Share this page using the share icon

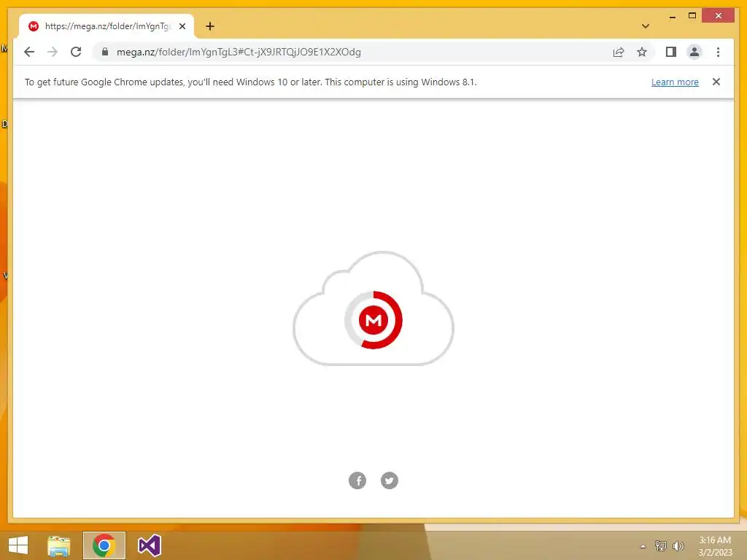pyautogui.click(x=619, y=52)
